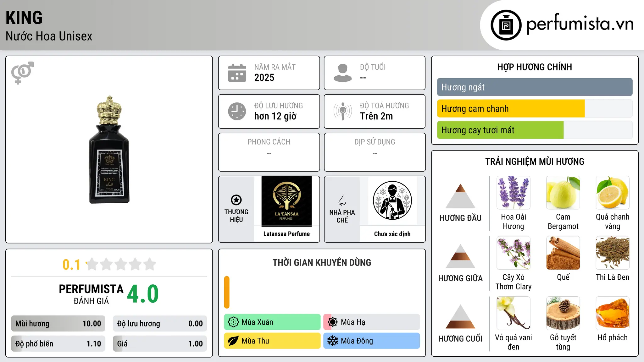This screenshot has height=362, width=644.
Task: Click the Thì Là Đen note label
Action: [613, 277]
